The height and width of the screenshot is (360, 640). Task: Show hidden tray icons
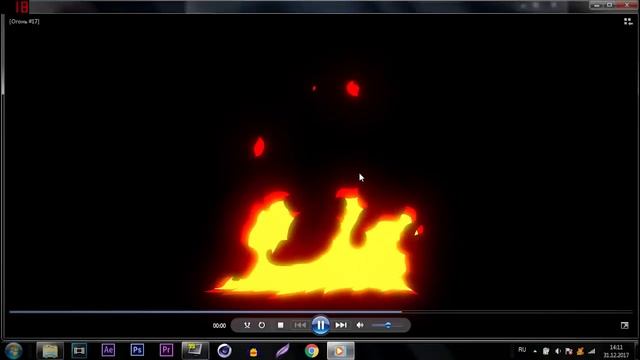pyautogui.click(x=535, y=351)
